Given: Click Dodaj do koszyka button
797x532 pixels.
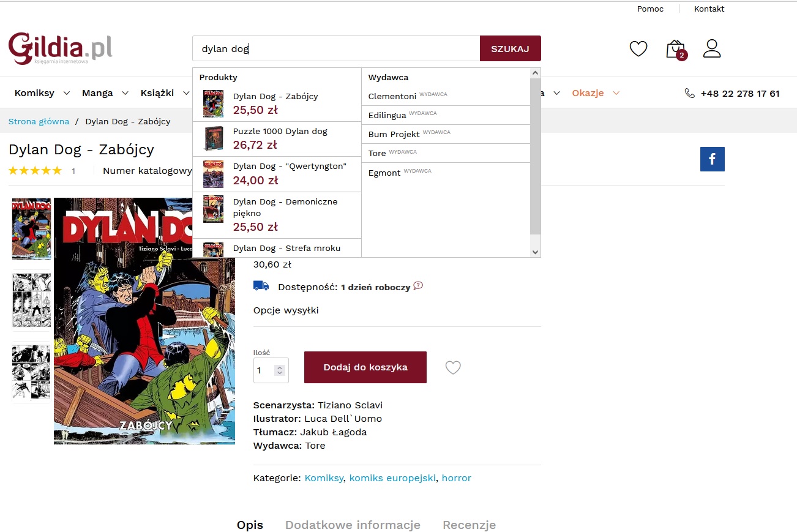Looking at the screenshot, I should tap(365, 367).
